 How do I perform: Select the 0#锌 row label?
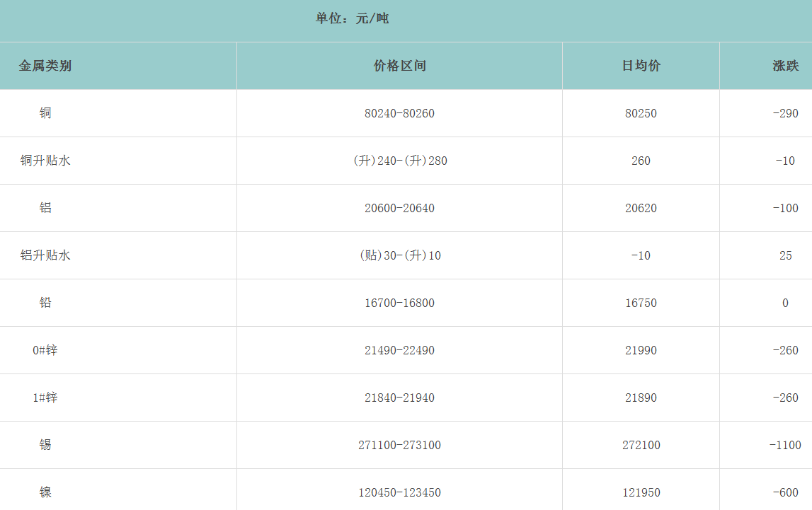point(45,350)
